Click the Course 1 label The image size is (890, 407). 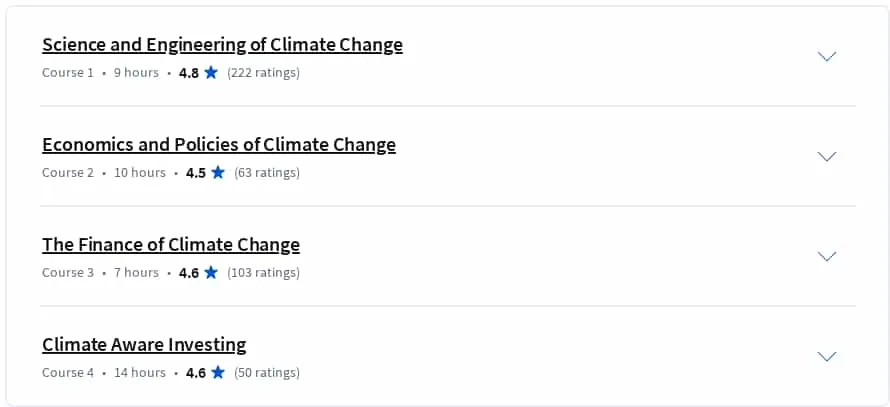[68, 73]
